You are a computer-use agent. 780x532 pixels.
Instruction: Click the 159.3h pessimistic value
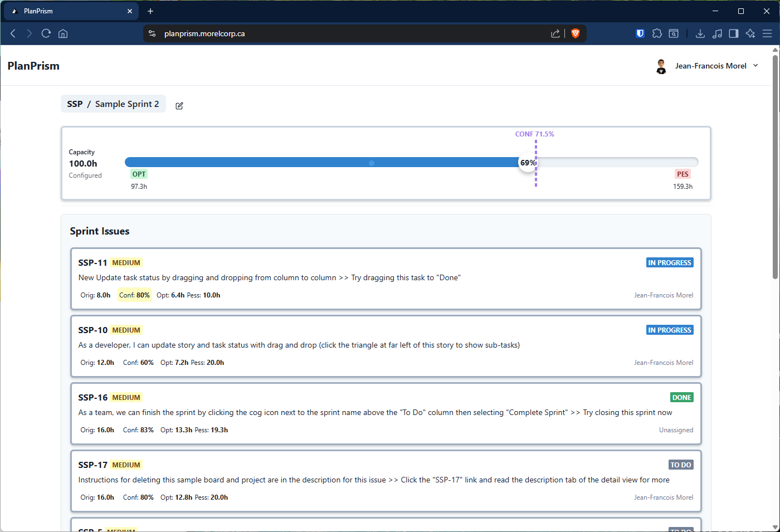coord(683,187)
